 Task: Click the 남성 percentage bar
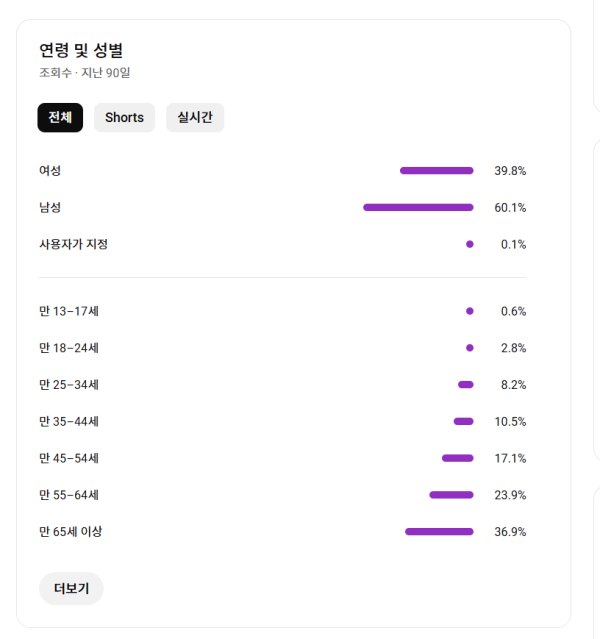pos(418,208)
